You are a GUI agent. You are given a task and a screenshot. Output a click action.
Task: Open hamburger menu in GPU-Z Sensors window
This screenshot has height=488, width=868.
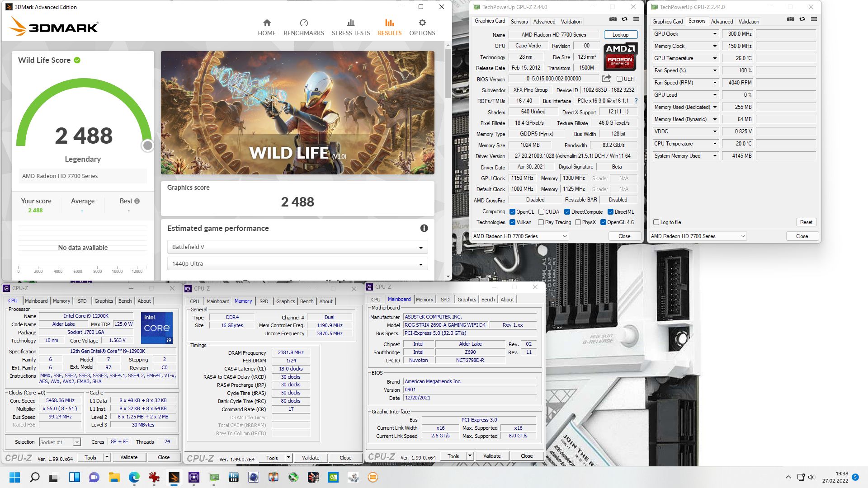pyautogui.click(x=814, y=19)
